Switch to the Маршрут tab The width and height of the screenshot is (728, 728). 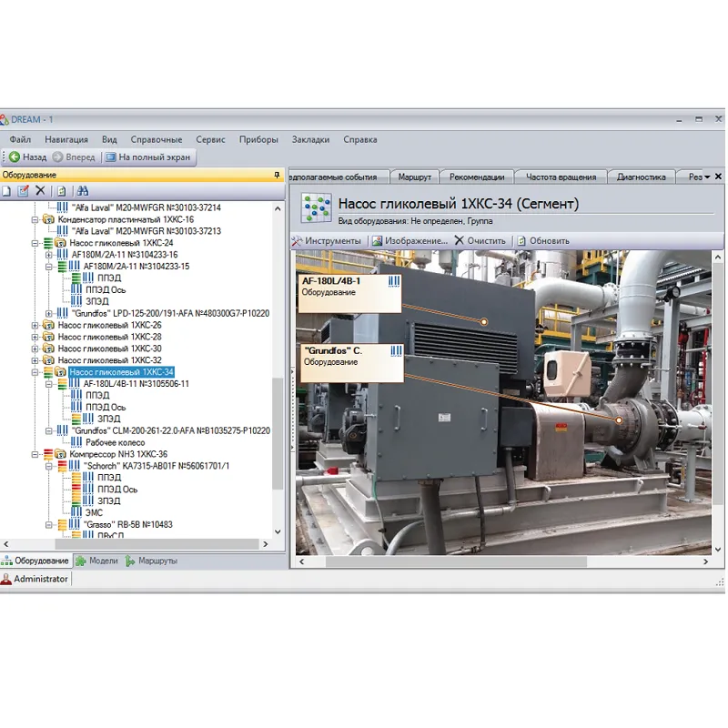(415, 177)
